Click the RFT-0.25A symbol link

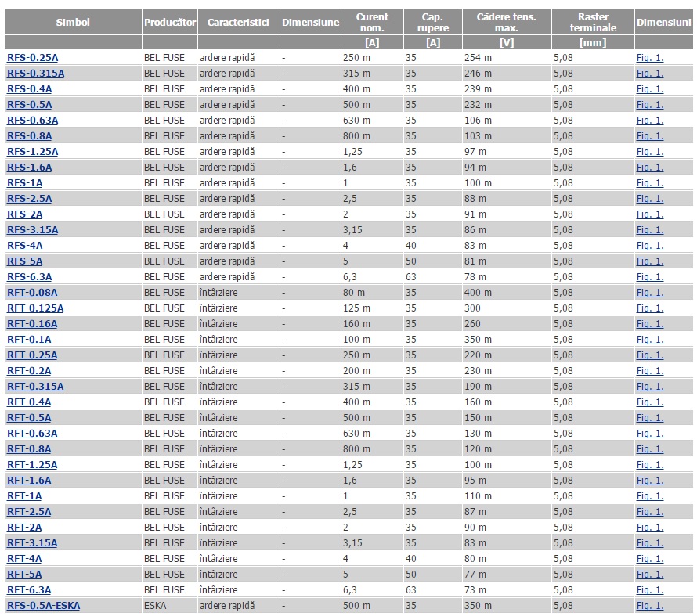point(32,355)
